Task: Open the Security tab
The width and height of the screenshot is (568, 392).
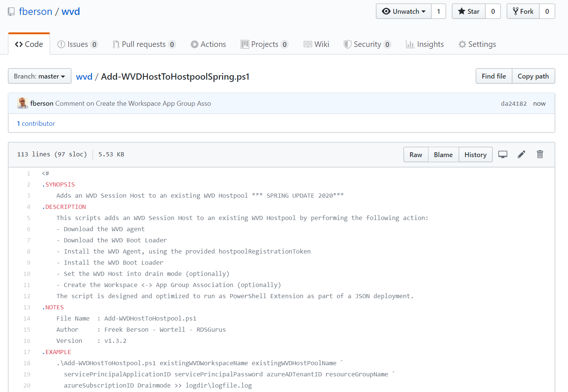Action: (367, 44)
